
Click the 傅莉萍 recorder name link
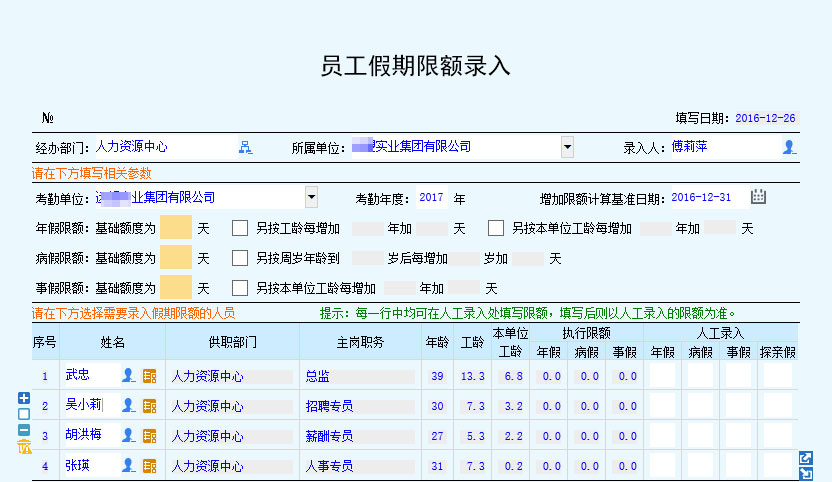coord(689,147)
